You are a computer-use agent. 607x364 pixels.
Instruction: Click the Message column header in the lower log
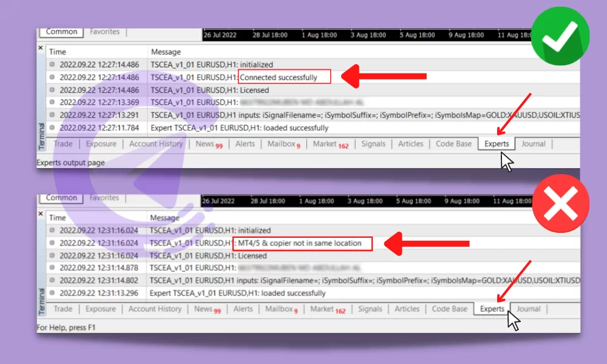[166, 218]
